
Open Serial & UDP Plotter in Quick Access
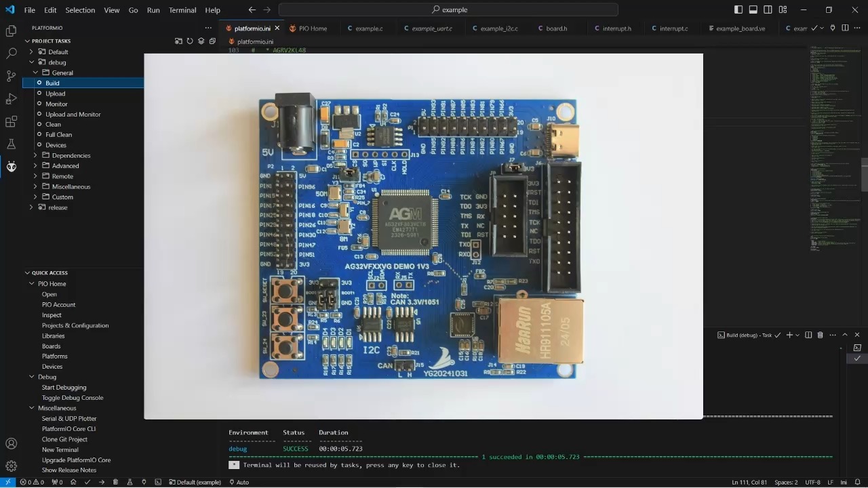(x=69, y=419)
